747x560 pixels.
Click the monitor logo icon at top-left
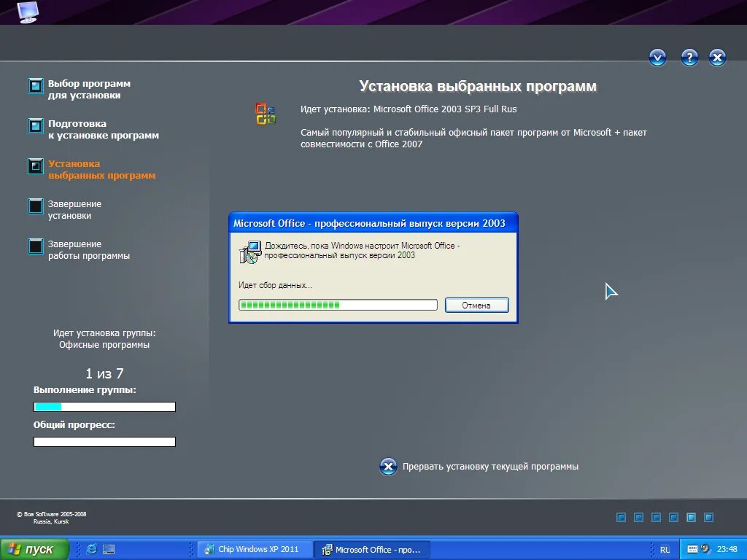[28, 12]
